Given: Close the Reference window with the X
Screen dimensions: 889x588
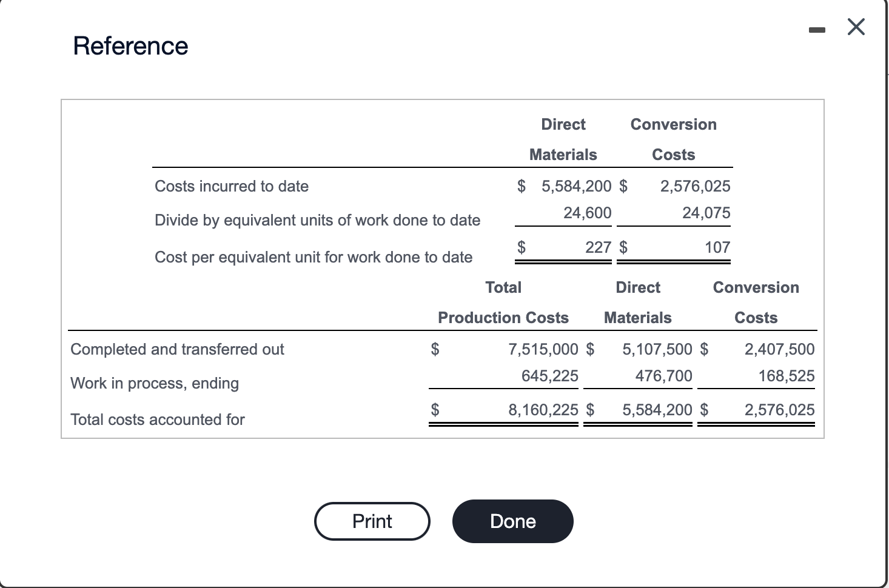Looking at the screenshot, I should tap(856, 27).
